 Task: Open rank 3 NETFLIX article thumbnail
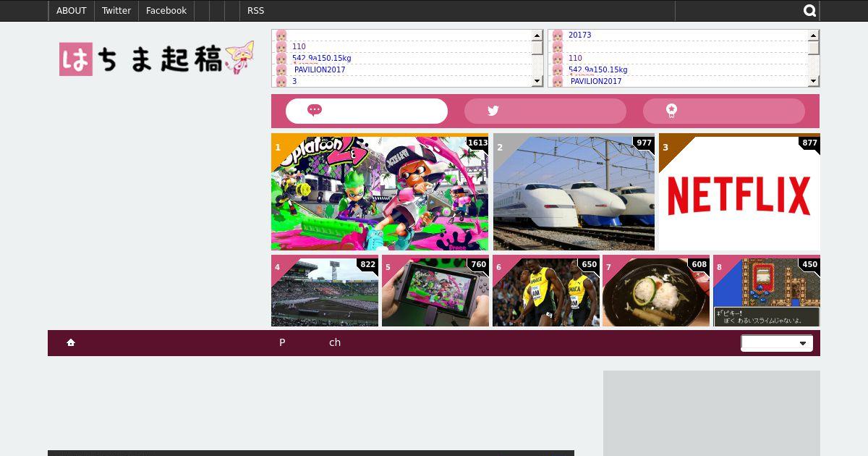point(739,192)
